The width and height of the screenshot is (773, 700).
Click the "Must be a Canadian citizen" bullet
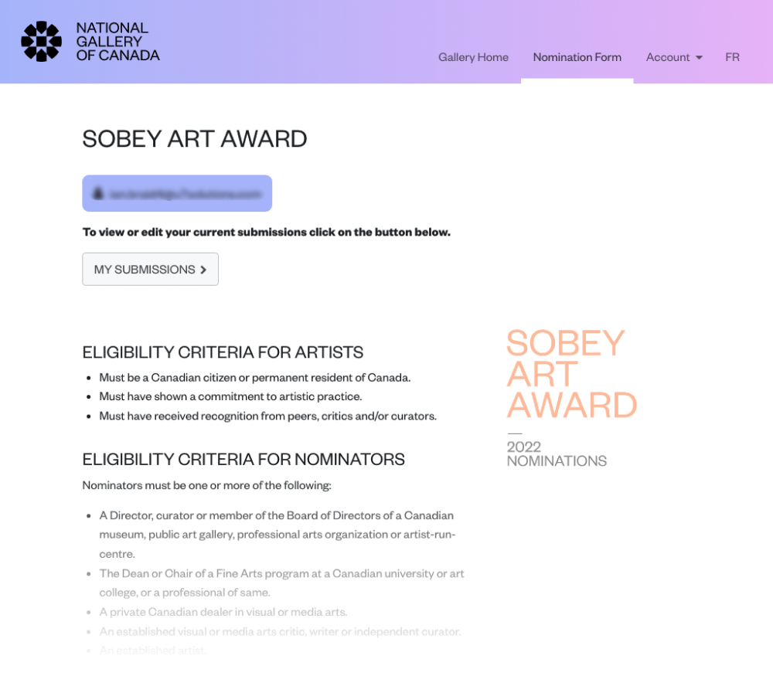pyautogui.click(x=255, y=378)
